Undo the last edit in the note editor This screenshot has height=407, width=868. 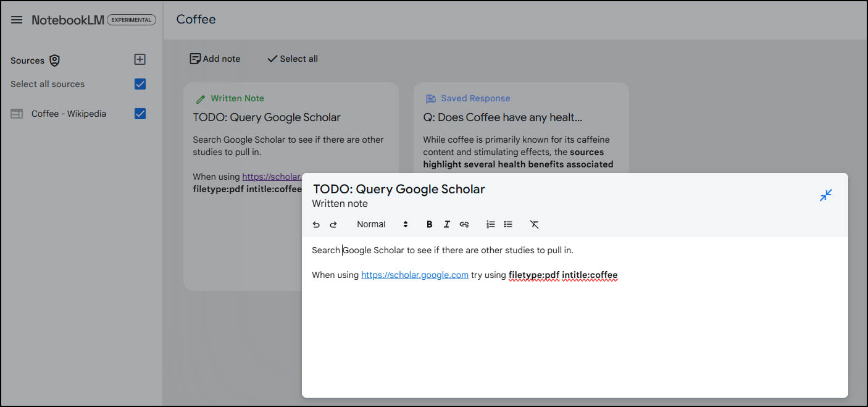coord(316,224)
